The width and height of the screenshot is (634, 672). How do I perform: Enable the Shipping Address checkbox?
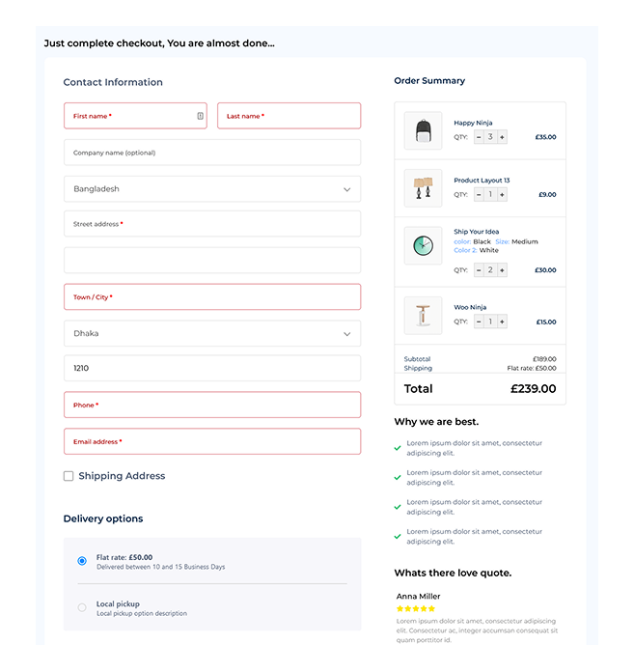[69, 476]
